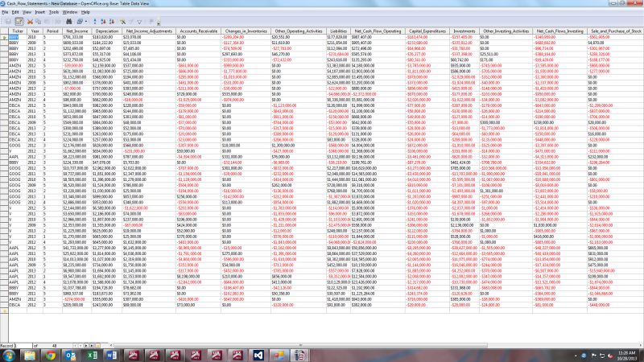The image size is (644, 362).
Task: Select the Other_Operating_Activities column header
Action: click(299, 31)
